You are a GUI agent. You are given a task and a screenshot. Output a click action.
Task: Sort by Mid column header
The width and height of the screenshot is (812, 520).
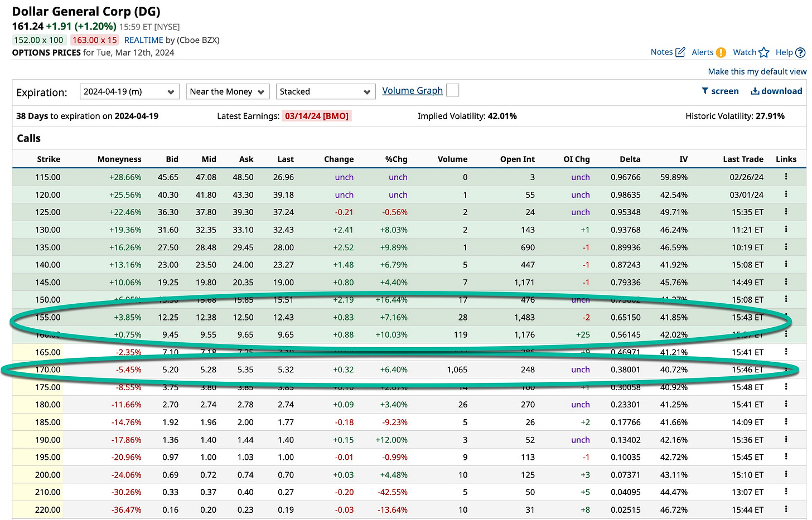pyautogui.click(x=209, y=159)
